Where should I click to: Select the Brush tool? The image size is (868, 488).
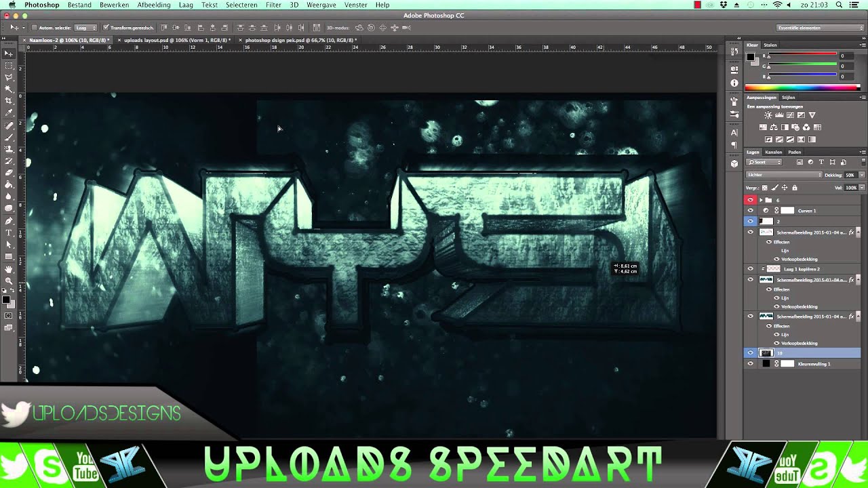pyautogui.click(x=9, y=138)
